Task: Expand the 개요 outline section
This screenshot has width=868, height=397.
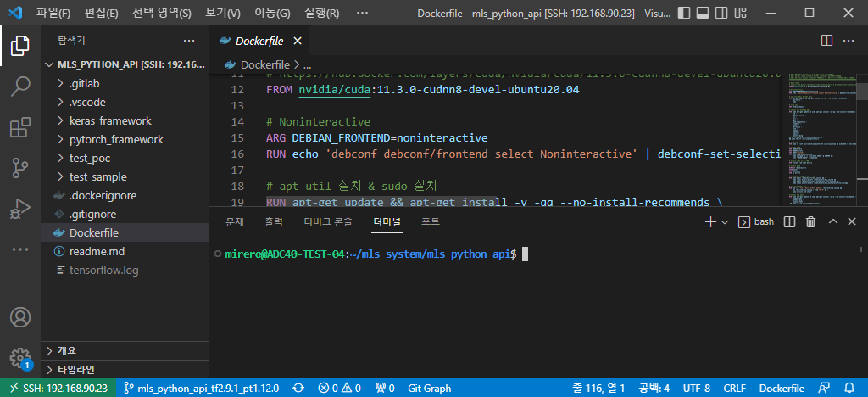Action: (125, 351)
